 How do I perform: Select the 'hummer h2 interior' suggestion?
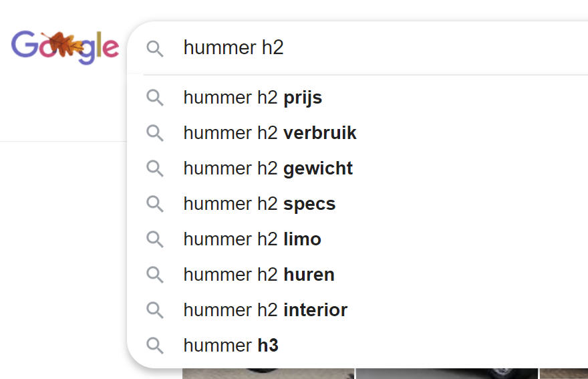pyautogui.click(x=357, y=310)
